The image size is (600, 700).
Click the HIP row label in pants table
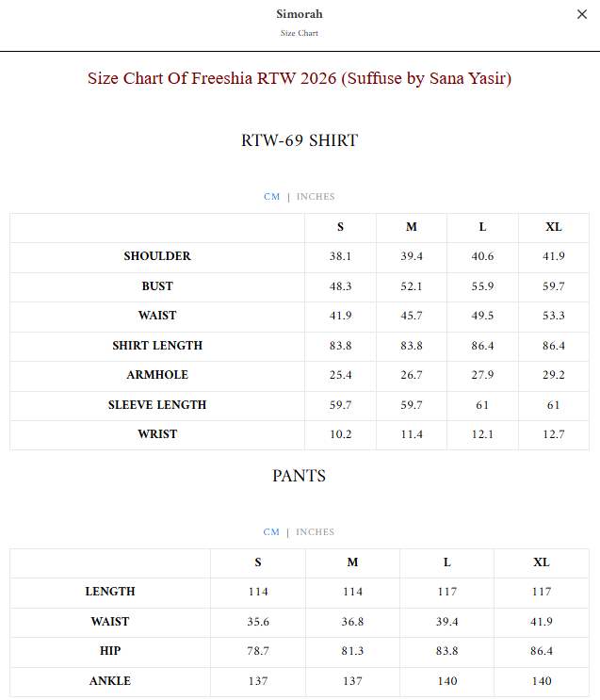click(110, 651)
